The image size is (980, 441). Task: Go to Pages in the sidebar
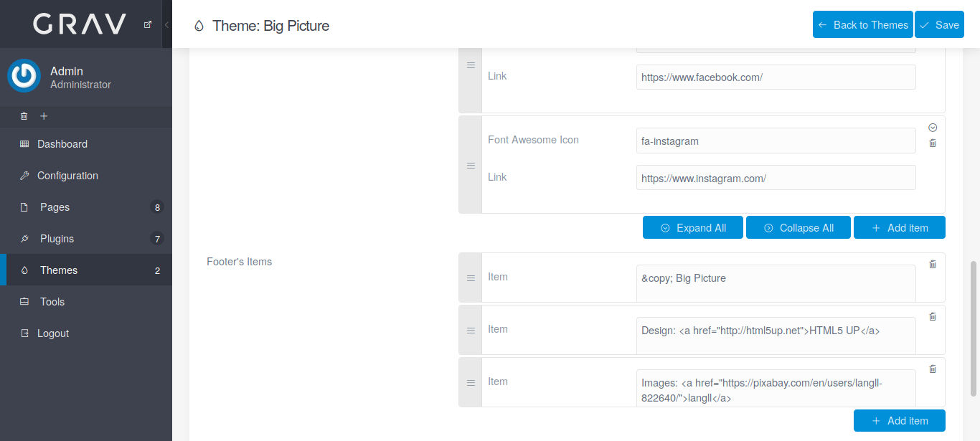[x=55, y=207]
